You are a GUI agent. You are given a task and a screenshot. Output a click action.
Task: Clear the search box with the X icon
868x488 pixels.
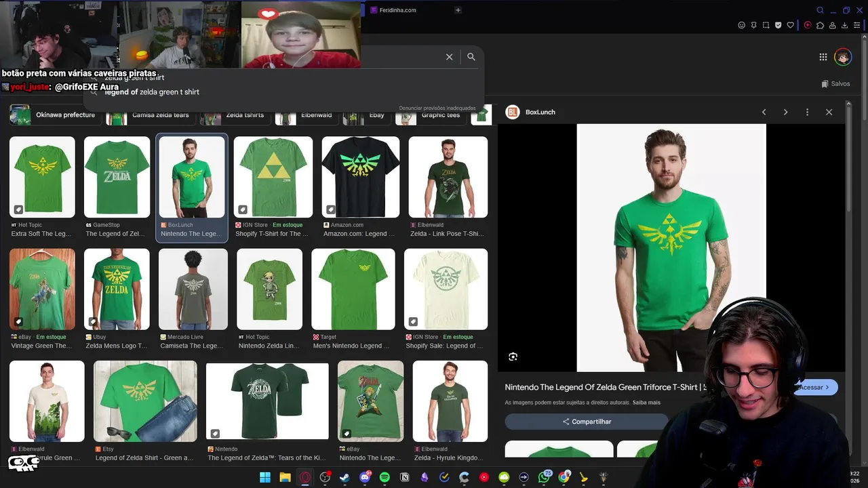coord(449,57)
